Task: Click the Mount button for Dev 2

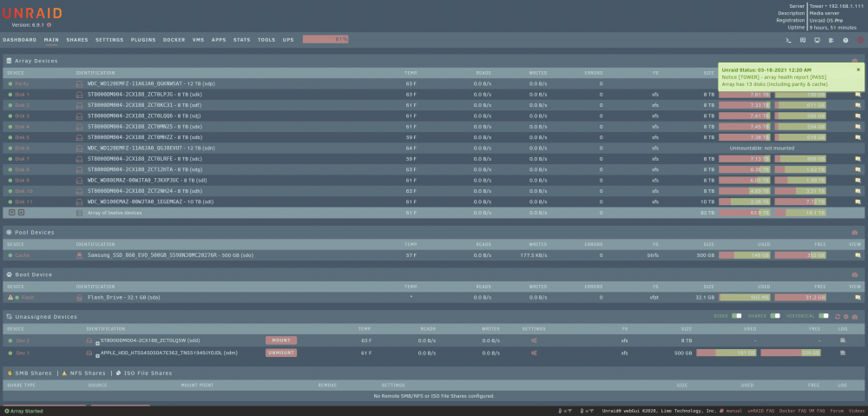Action: pyautogui.click(x=281, y=340)
